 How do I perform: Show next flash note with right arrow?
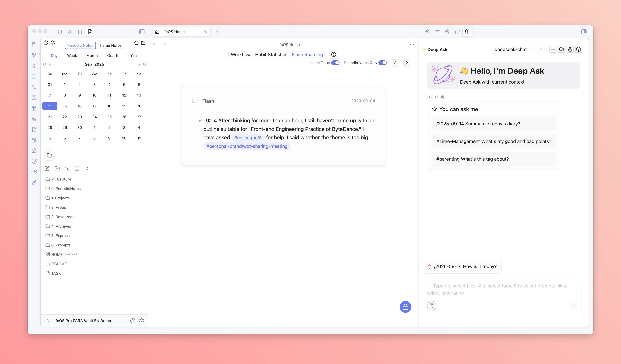click(x=407, y=63)
